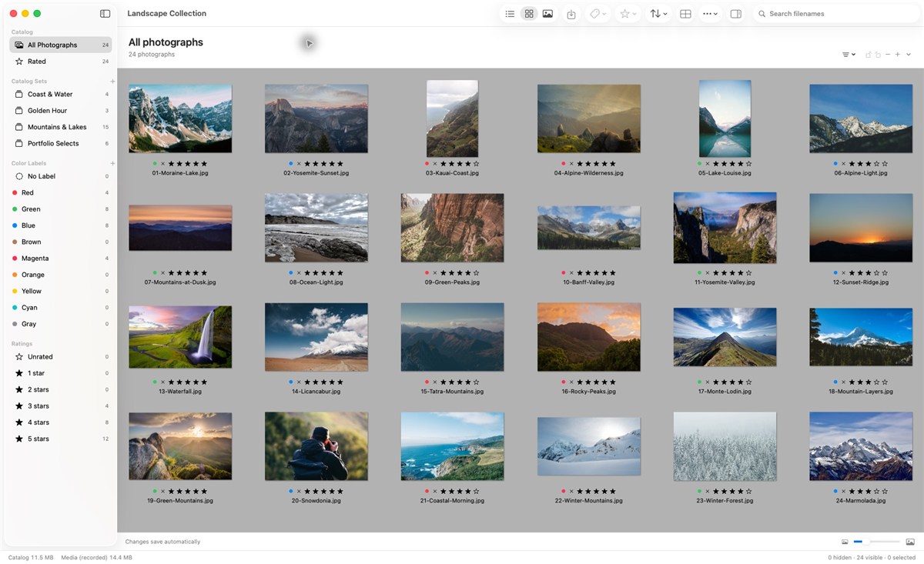The height and width of the screenshot is (564, 924).
Task: Expand the chevron after the header plus button
Action: (909, 55)
